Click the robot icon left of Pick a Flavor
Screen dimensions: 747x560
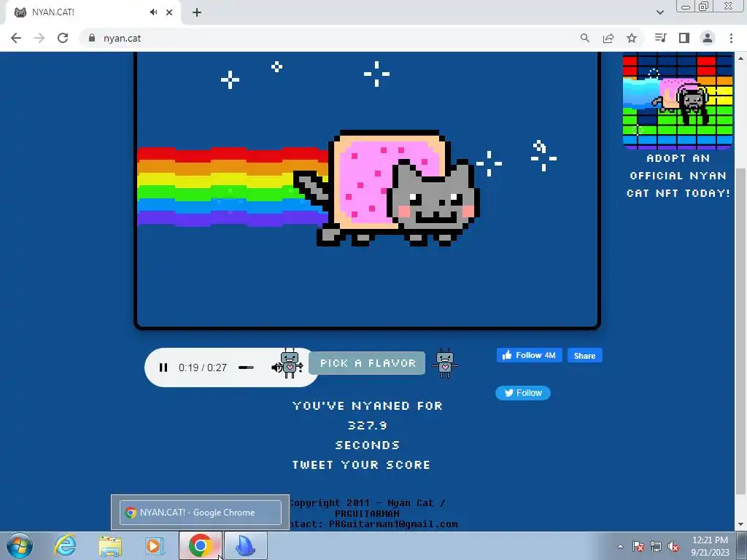pos(290,363)
